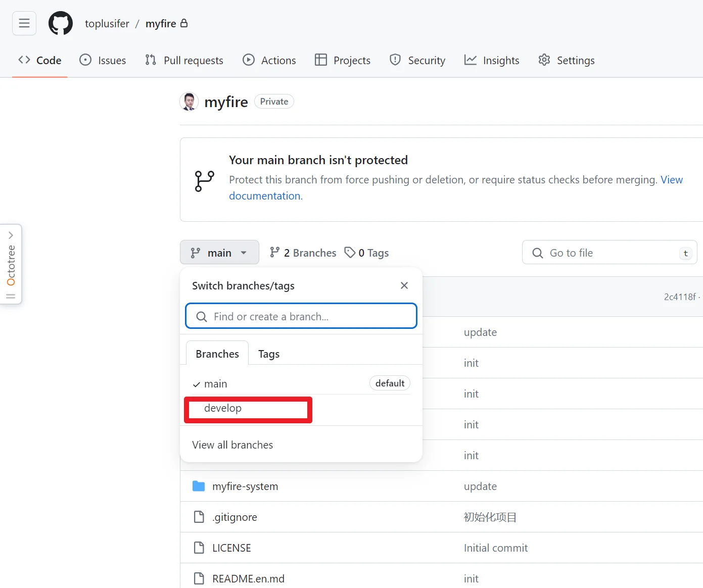Select the main default branch
Image resolution: width=703 pixels, height=588 pixels.
click(216, 384)
